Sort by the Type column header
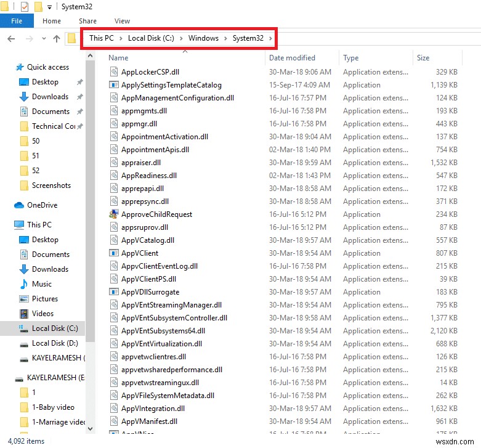481x448 pixels. tap(350, 58)
